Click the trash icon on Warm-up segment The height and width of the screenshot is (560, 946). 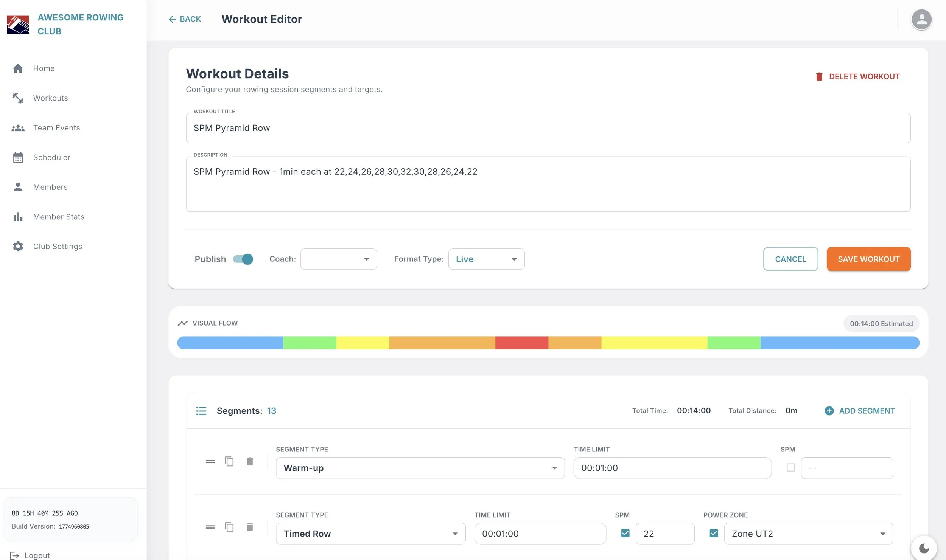point(250,461)
